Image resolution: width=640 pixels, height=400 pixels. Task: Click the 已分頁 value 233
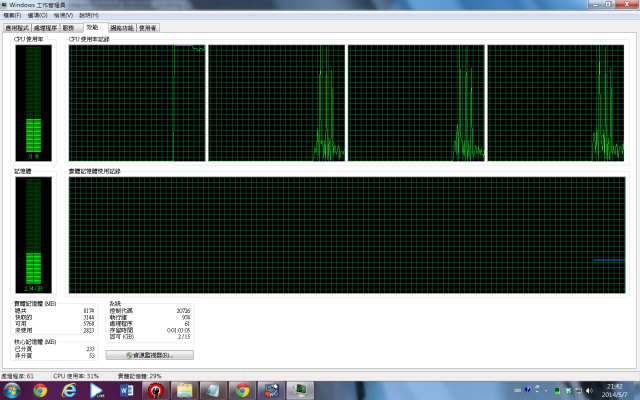[90, 349]
